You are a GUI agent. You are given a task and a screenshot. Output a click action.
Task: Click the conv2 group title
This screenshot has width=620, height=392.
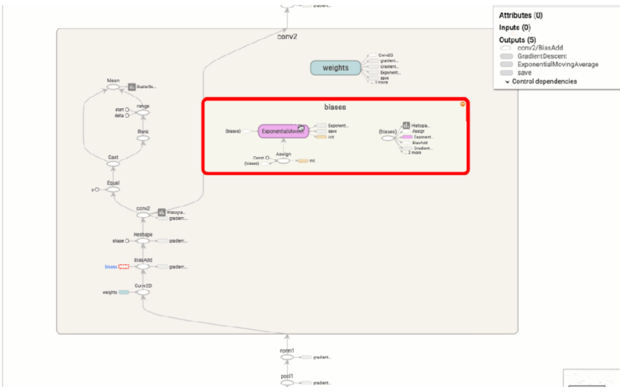[x=287, y=36]
